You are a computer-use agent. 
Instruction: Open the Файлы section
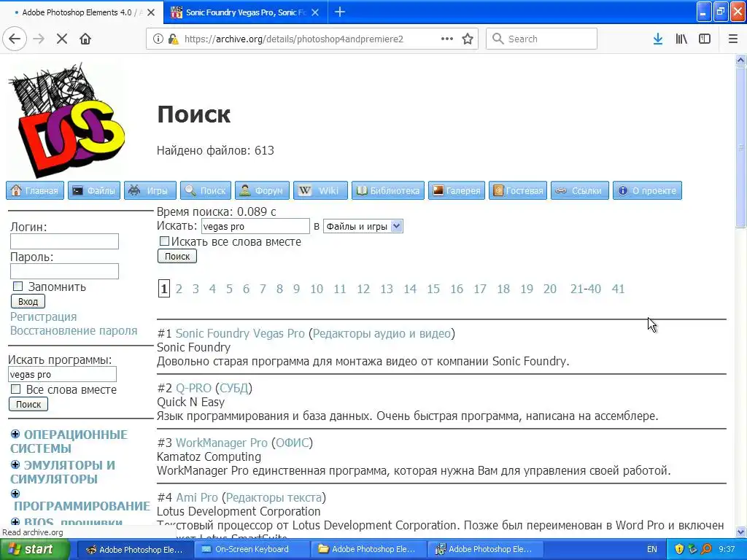tap(94, 190)
